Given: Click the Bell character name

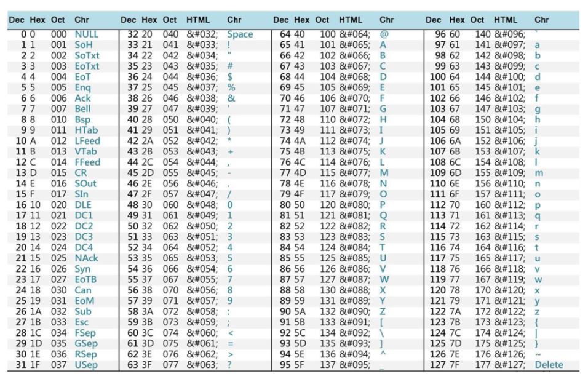Looking at the screenshot, I should point(82,109).
